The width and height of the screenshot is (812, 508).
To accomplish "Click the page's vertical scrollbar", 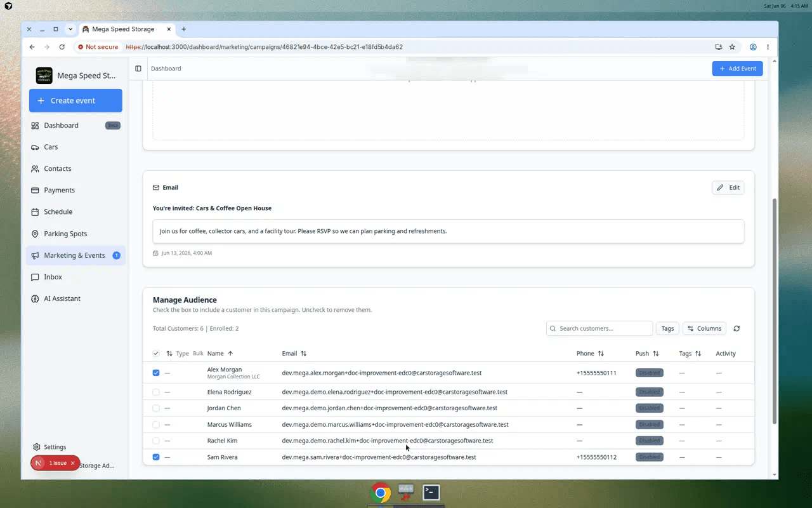I will point(775,311).
